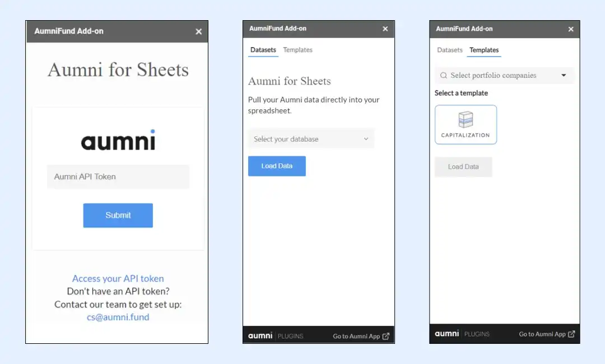
Task: Click the blue Submit button
Action: (x=118, y=215)
